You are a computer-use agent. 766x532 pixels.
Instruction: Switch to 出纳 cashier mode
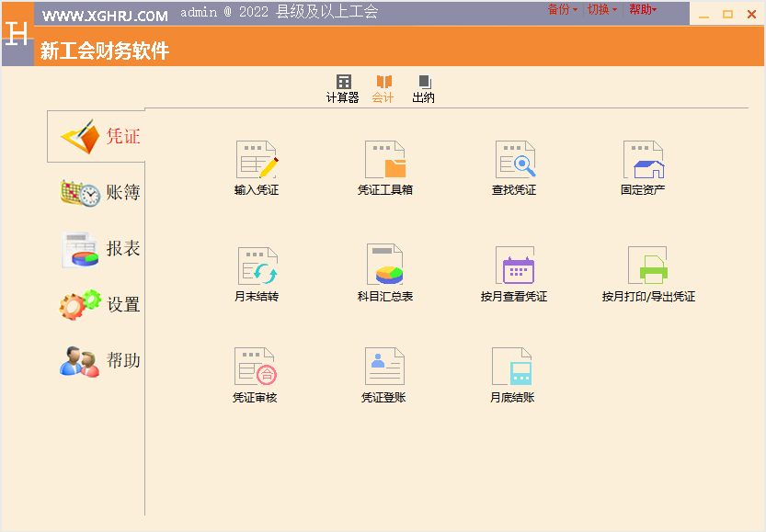(x=424, y=88)
